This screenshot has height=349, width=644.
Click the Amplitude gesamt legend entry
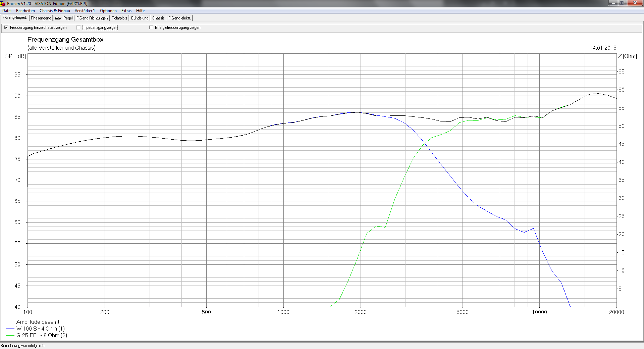[38, 322]
